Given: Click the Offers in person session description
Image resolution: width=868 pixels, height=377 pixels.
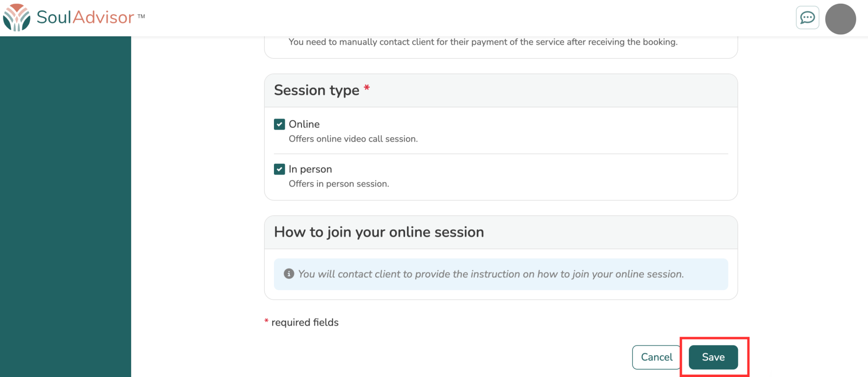Looking at the screenshot, I should pos(339,184).
